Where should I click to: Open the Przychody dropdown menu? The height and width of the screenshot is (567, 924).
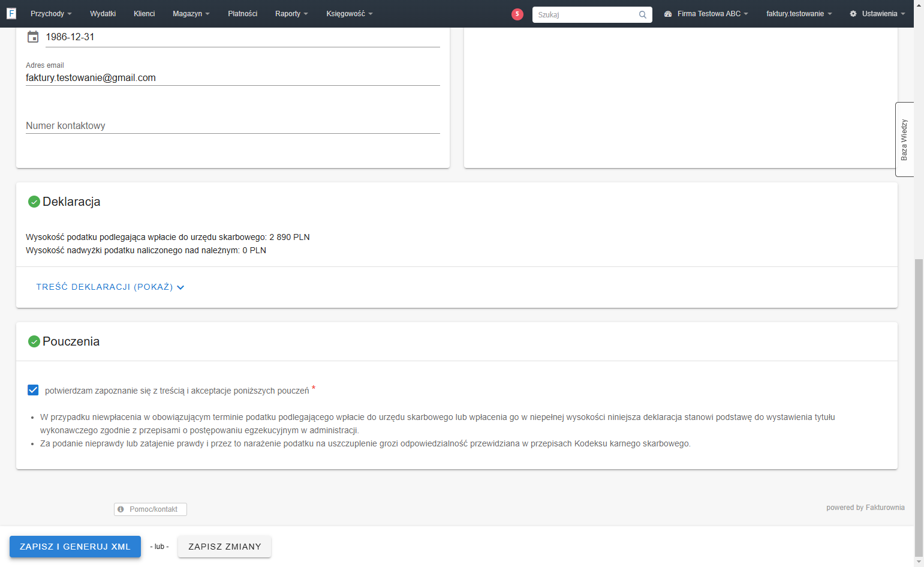[x=51, y=14]
